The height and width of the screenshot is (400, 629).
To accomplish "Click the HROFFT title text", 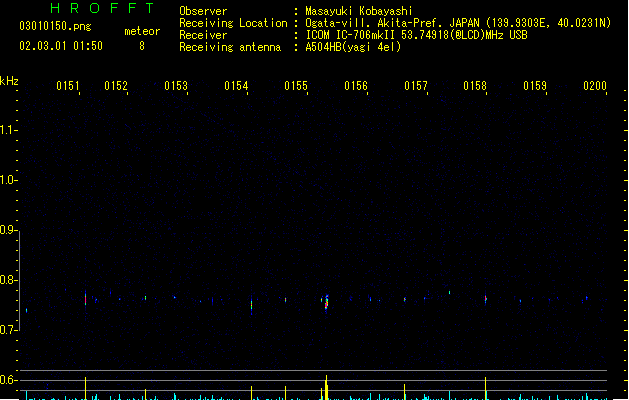I will point(102,8).
